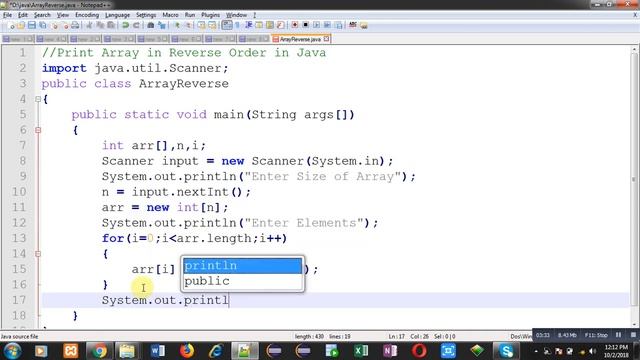Screen dimensions: 640x360
Task: Click the Zoom Out toolbar icon
Action: [x=189, y=25]
